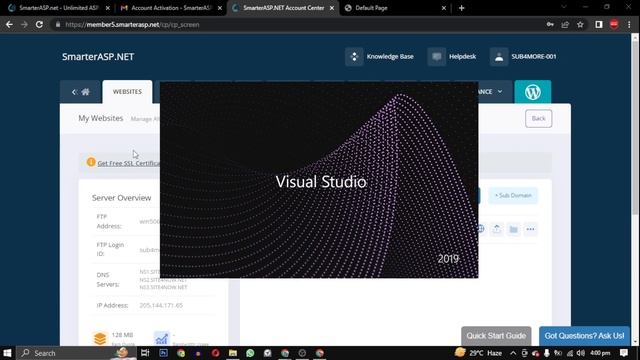Viewport: 640px width, 360px height.
Task: Open the SUB4MORE-001 user account icon
Action: click(x=499, y=57)
